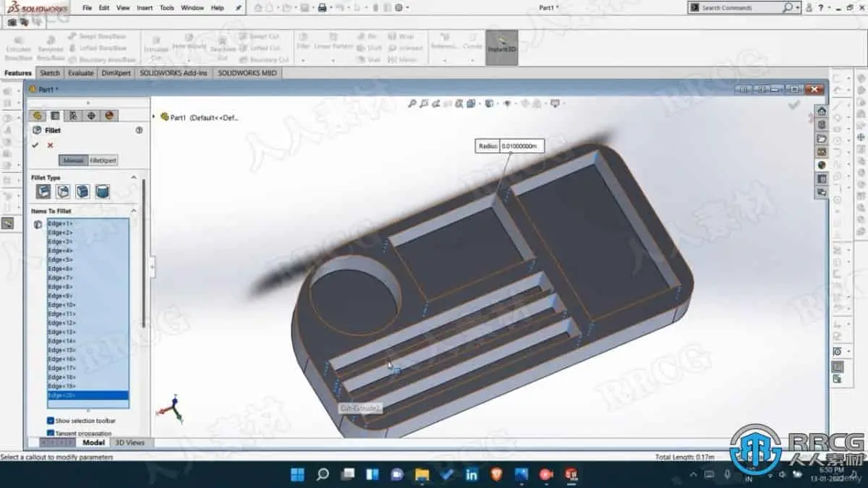868x488 pixels.
Task: Switch to the Sketch tab
Action: point(50,73)
